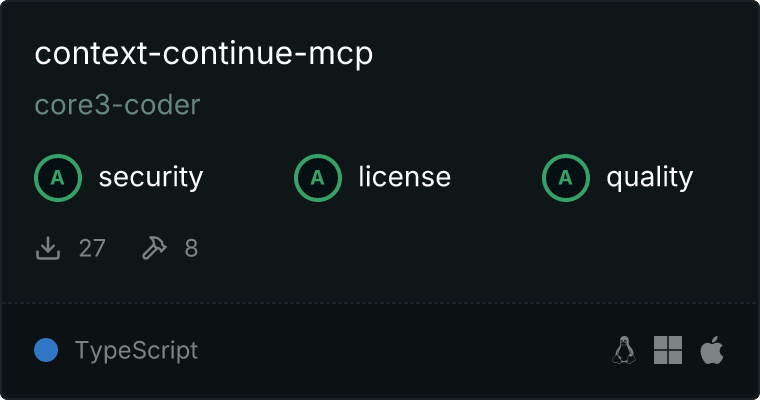Select the license label text
The image size is (760, 400).
pyautogui.click(x=405, y=176)
